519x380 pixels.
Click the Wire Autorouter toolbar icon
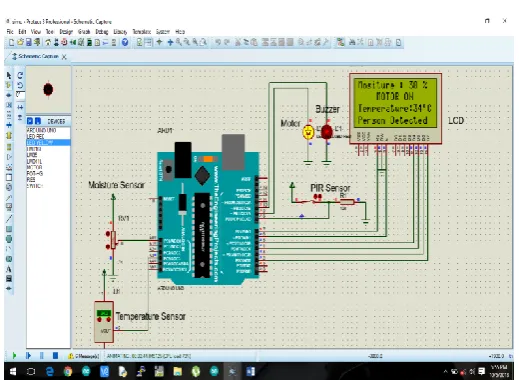tap(340, 42)
